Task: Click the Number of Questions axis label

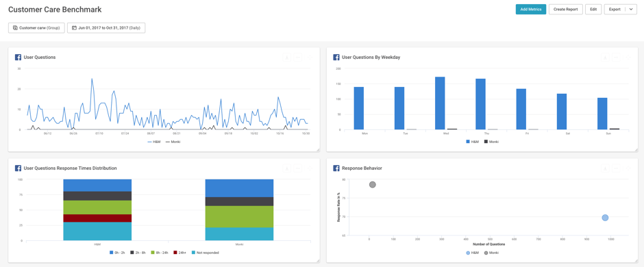Action: pyautogui.click(x=488, y=244)
